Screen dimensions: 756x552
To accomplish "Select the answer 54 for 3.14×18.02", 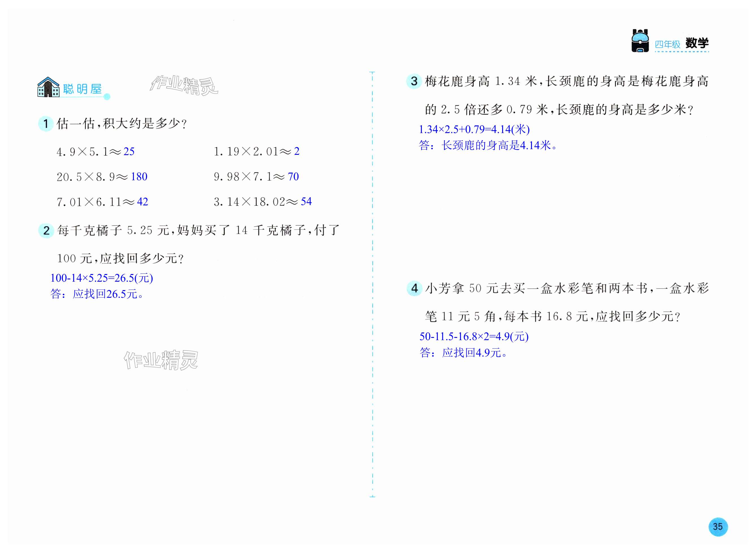I will pyautogui.click(x=306, y=201).
